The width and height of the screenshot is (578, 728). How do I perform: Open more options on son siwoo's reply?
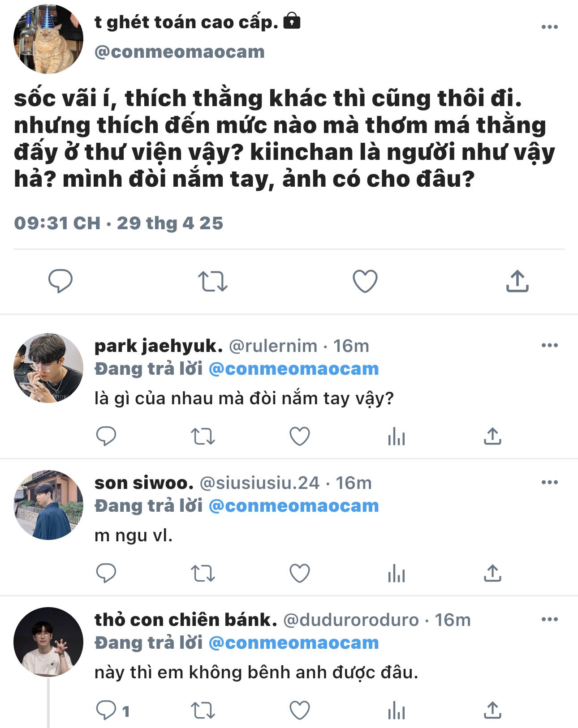pos(549,482)
